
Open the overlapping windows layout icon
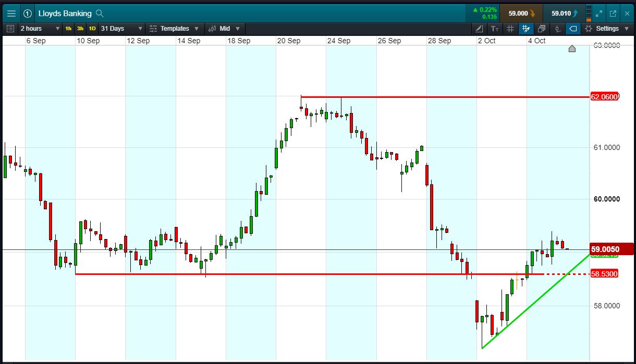pyautogui.click(x=542, y=29)
